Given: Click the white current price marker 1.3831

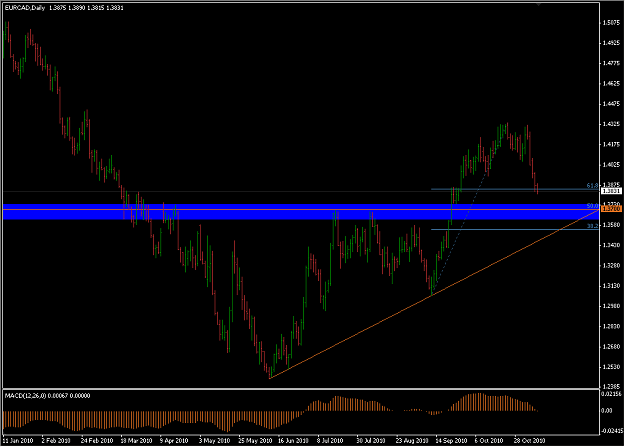Looking at the screenshot, I should pyautogui.click(x=611, y=191).
